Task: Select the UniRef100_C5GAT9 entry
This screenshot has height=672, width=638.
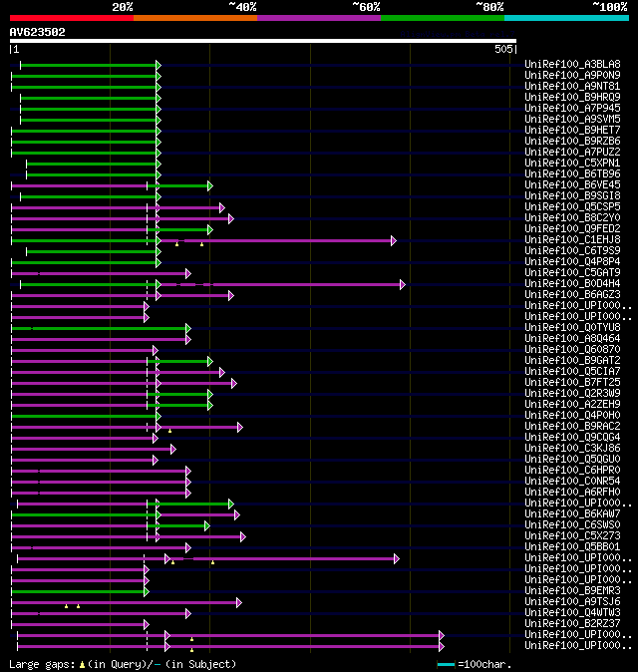Action: pyautogui.click(x=572, y=272)
